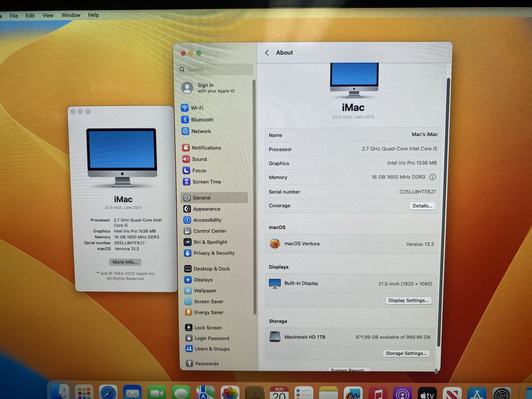Select serial number in the System Settings About pane

coord(417,192)
